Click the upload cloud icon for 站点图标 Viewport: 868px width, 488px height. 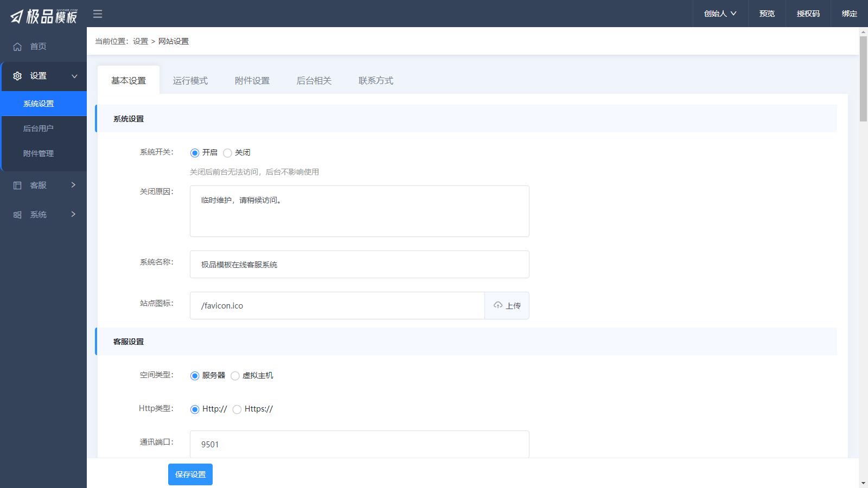point(497,305)
